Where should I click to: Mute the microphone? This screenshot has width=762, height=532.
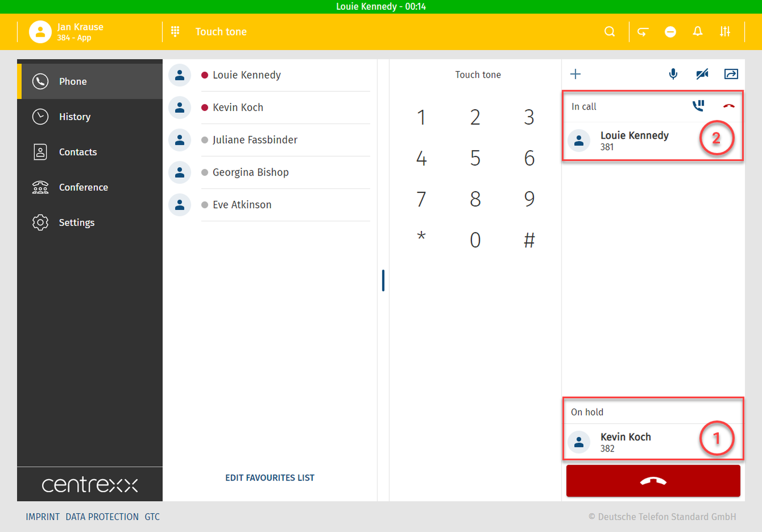coord(673,74)
